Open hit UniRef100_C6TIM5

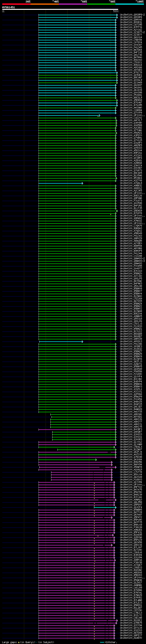tap(131, 25)
